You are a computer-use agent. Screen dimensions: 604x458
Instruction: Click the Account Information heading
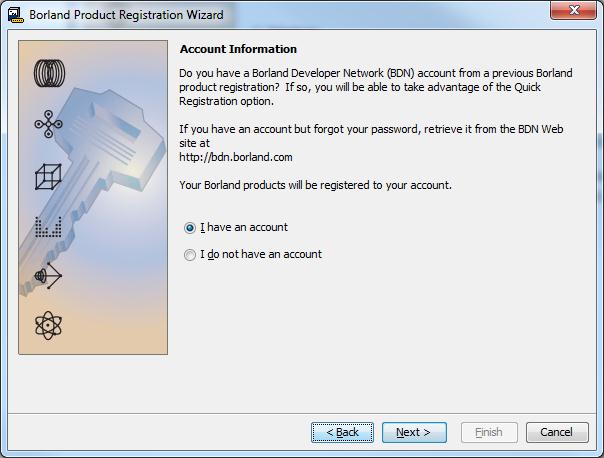pyautogui.click(x=238, y=49)
